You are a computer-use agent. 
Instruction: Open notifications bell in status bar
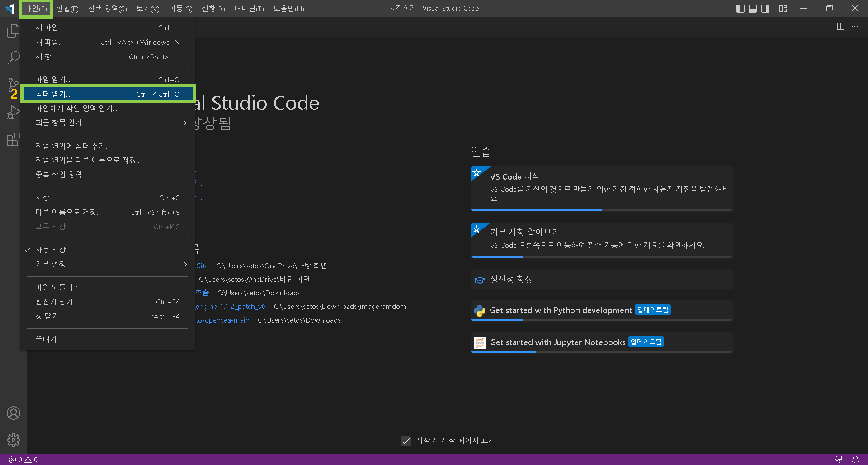click(855, 460)
